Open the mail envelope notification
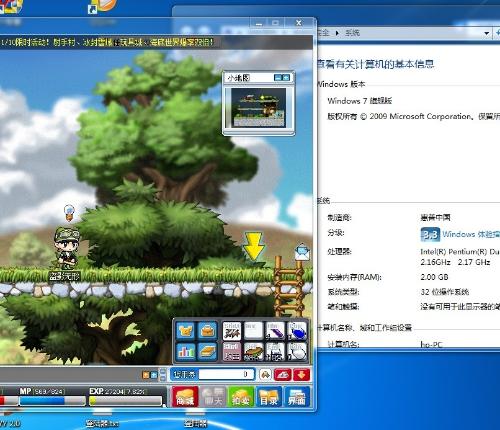The image size is (500, 430). (x=302, y=252)
